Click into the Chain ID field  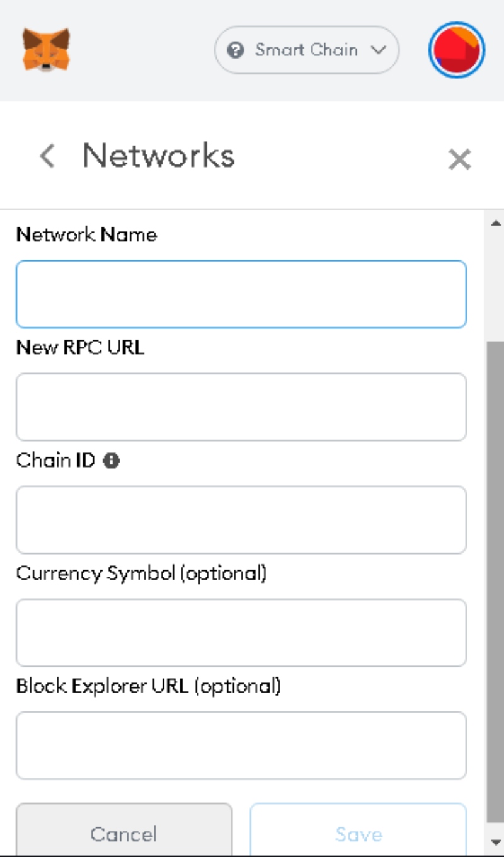coord(241,520)
